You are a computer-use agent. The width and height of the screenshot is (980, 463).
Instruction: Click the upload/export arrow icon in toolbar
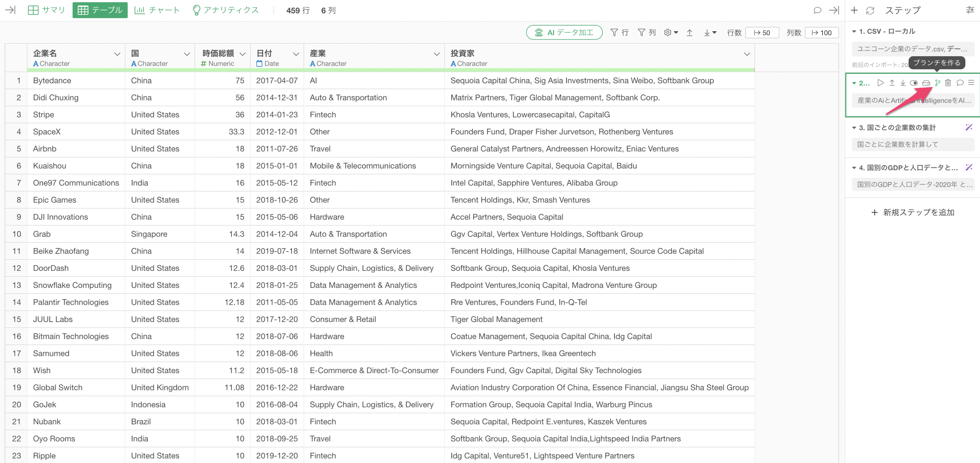[689, 33]
